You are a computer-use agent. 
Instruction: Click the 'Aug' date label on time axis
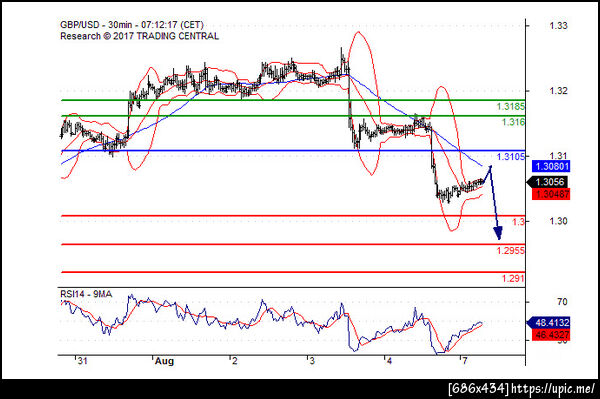tap(164, 361)
